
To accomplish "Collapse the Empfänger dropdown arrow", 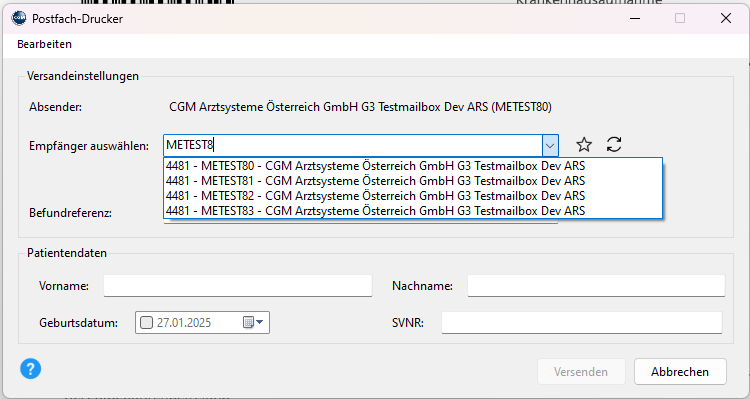I will point(550,145).
